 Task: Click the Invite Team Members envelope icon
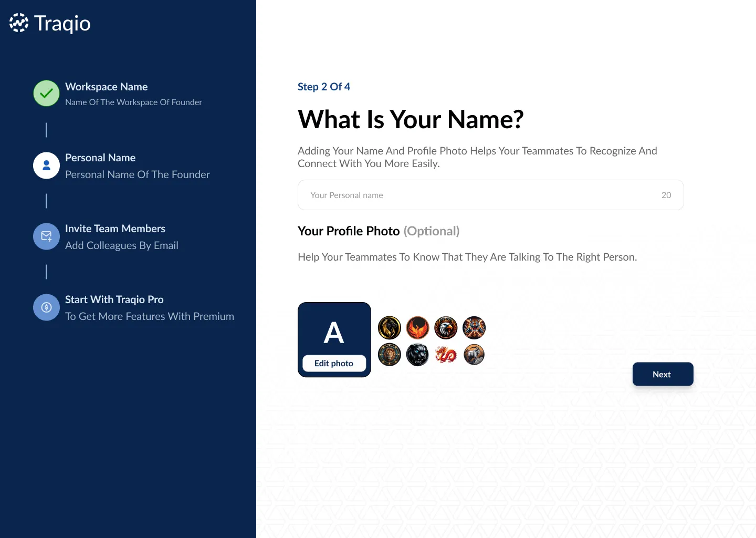pos(46,236)
